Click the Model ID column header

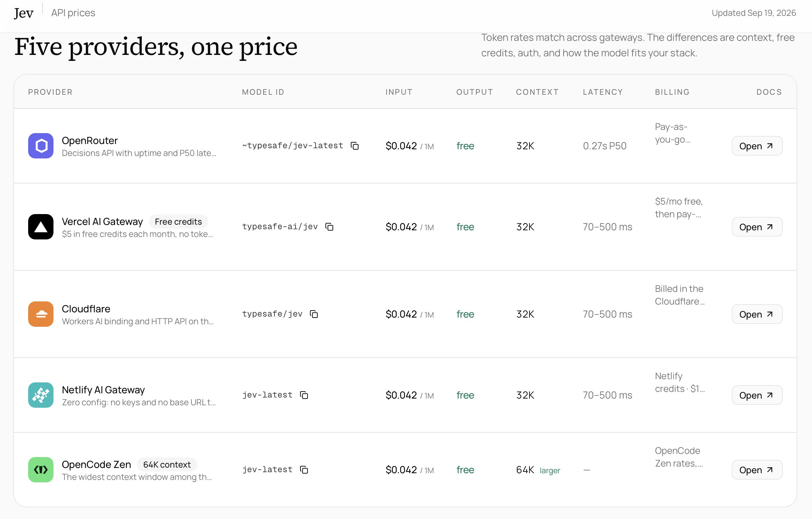(263, 92)
